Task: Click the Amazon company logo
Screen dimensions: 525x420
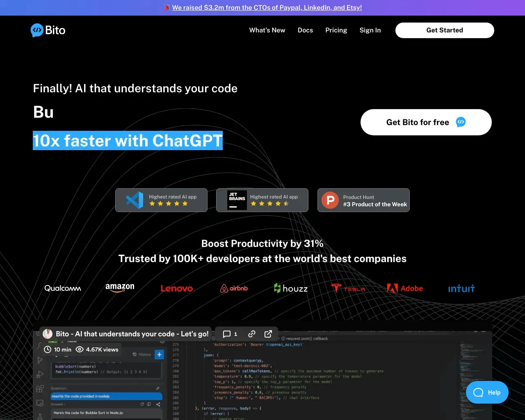Action: pos(120,288)
